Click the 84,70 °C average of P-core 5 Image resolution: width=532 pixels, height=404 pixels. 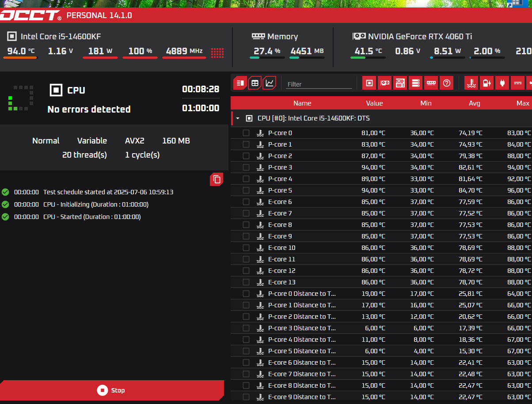pyautogui.click(x=470, y=190)
